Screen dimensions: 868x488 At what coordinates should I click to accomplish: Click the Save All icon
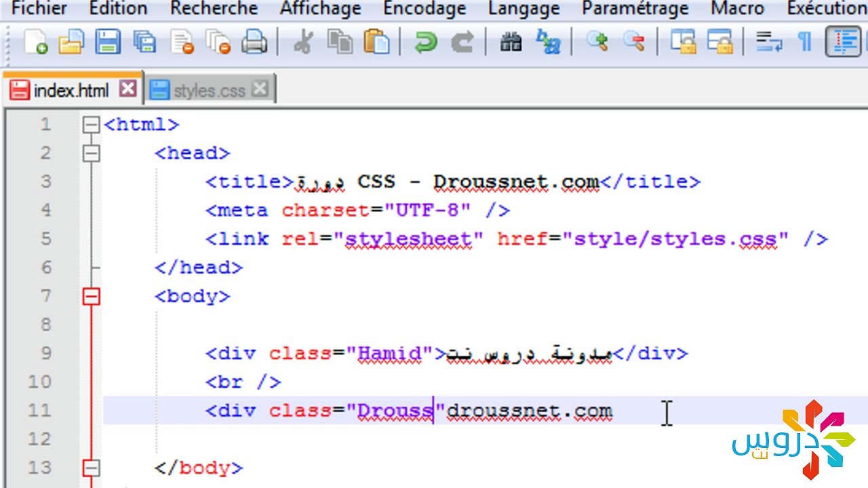pyautogui.click(x=144, y=42)
